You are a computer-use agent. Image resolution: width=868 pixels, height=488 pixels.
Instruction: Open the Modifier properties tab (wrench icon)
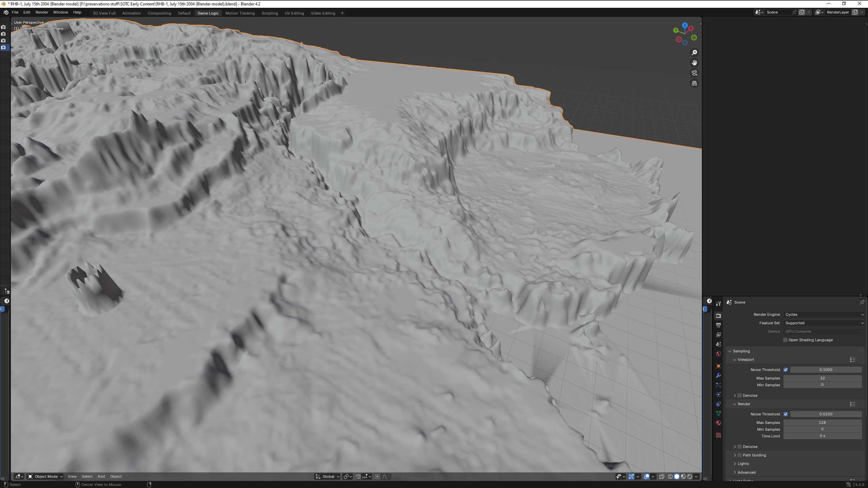pyautogui.click(x=718, y=375)
